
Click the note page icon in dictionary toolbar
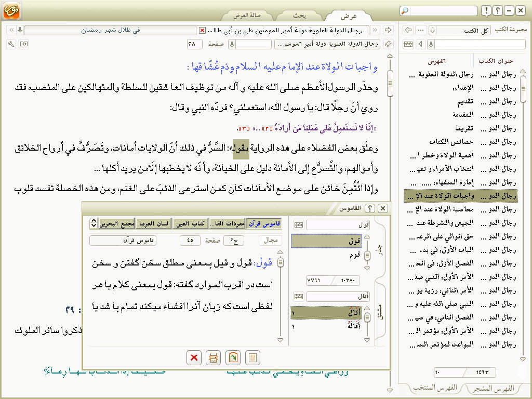pyautogui.click(x=252, y=357)
